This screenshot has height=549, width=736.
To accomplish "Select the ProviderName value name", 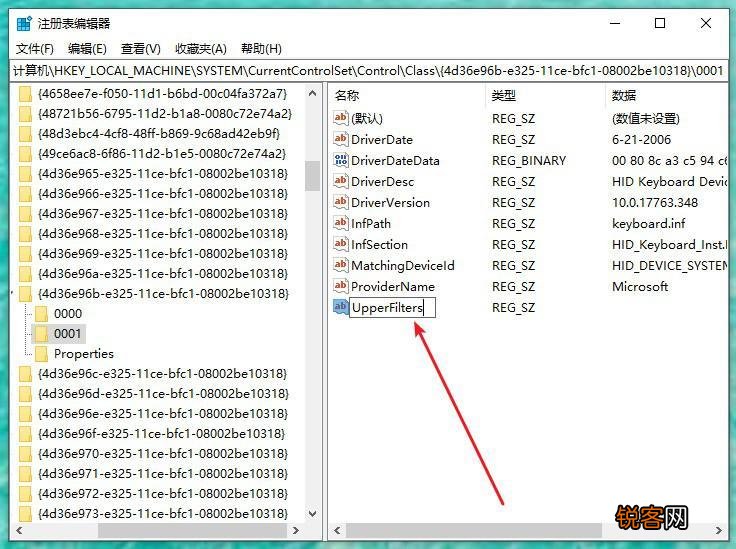I will tap(393, 286).
